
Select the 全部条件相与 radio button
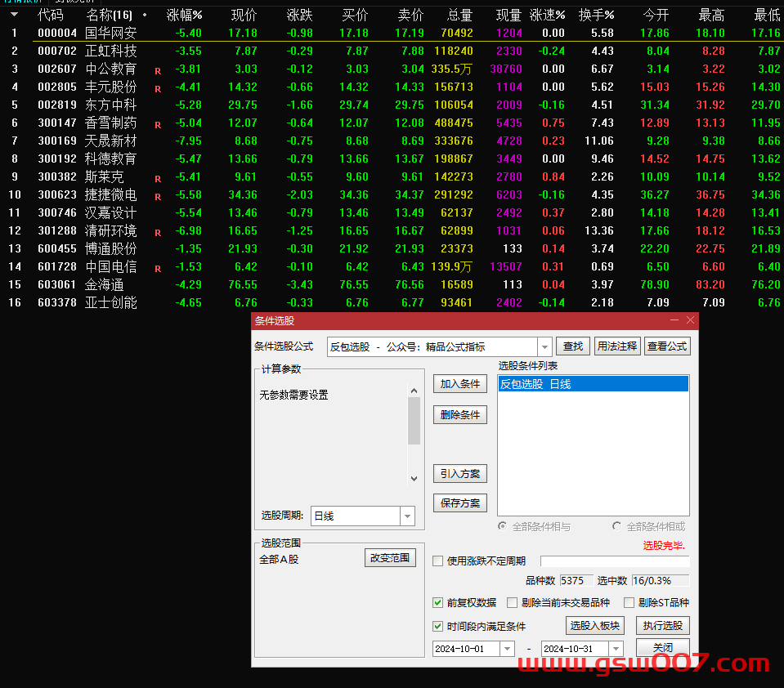503,526
